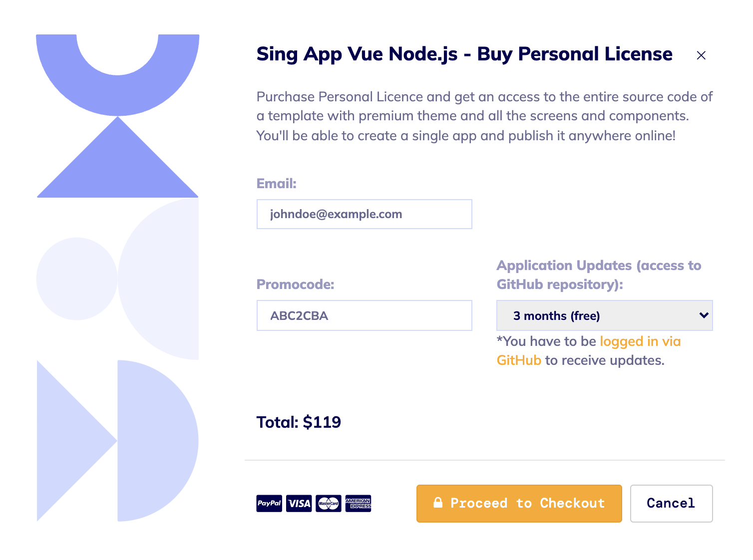Click the Personal Licence description paragraph
This screenshot has height=560, width=753.
pos(484,116)
